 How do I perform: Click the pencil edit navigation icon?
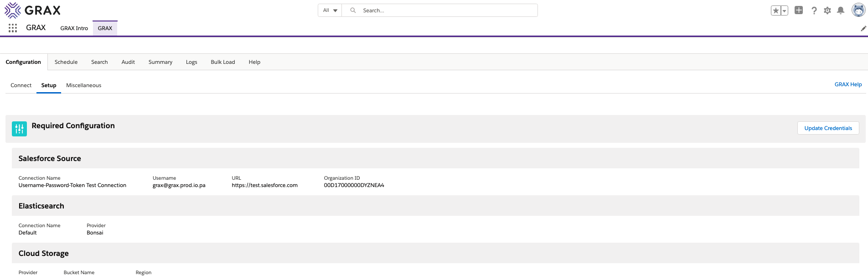[x=863, y=28]
